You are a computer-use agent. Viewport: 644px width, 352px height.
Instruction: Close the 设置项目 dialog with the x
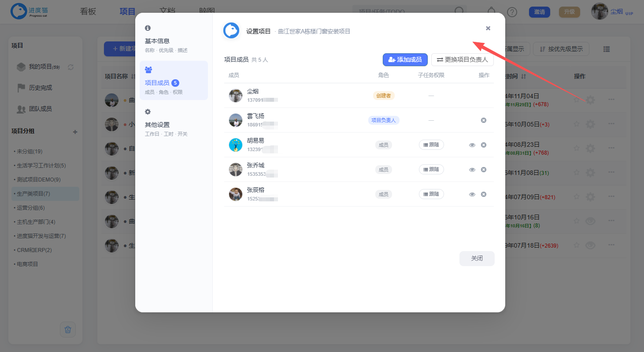pyautogui.click(x=488, y=28)
